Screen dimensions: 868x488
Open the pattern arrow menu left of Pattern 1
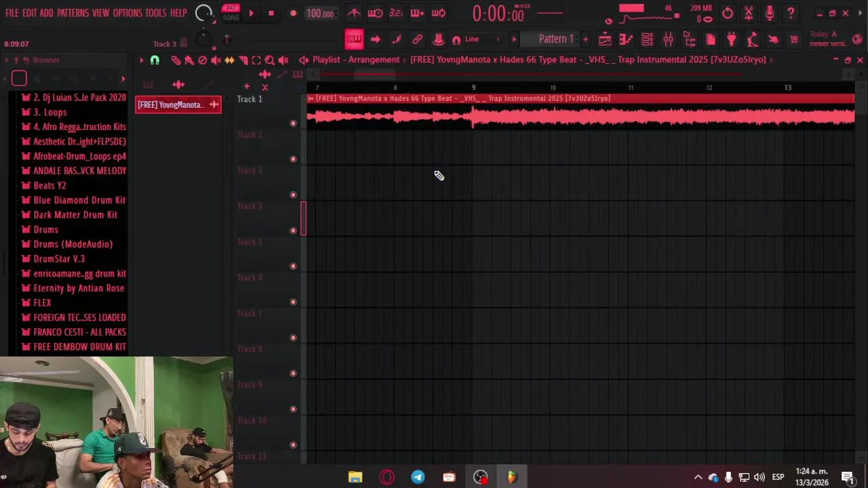pyautogui.click(x=513, y=39)
